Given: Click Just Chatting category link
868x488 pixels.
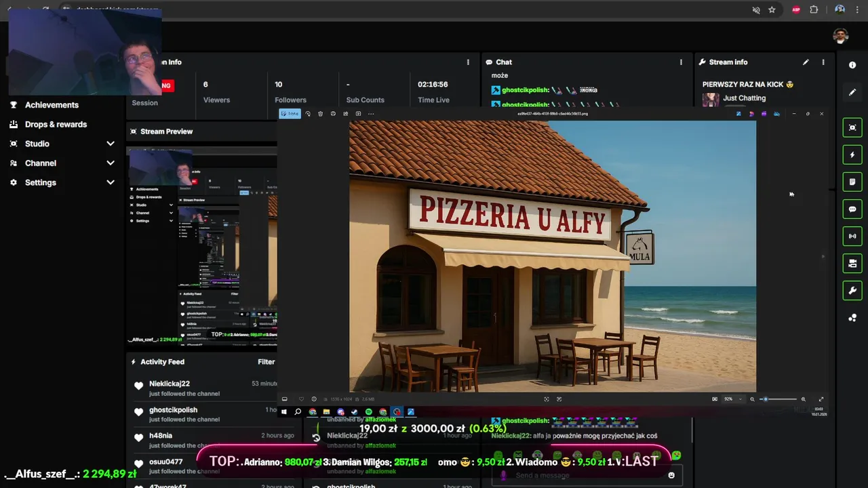Looking at the screenshot, I should click(744, 98).
